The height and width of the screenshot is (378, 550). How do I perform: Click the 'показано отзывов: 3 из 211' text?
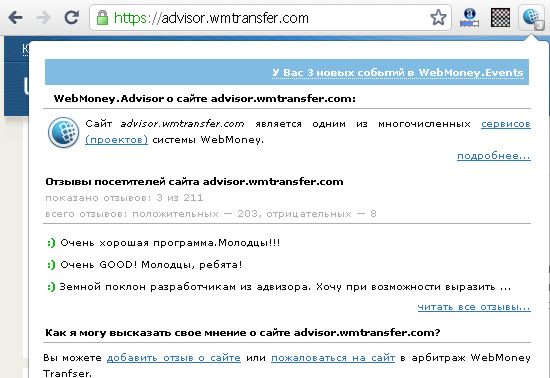click(124, 198)
